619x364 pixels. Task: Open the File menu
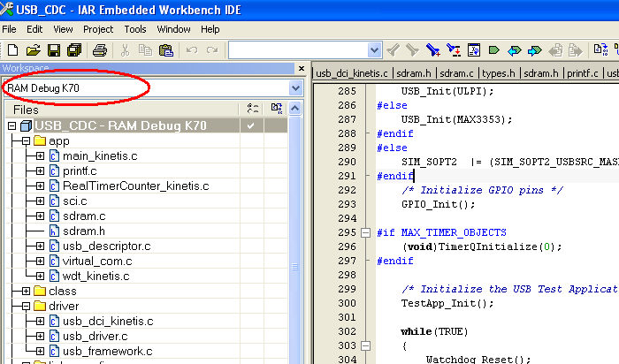coord(9,29)
